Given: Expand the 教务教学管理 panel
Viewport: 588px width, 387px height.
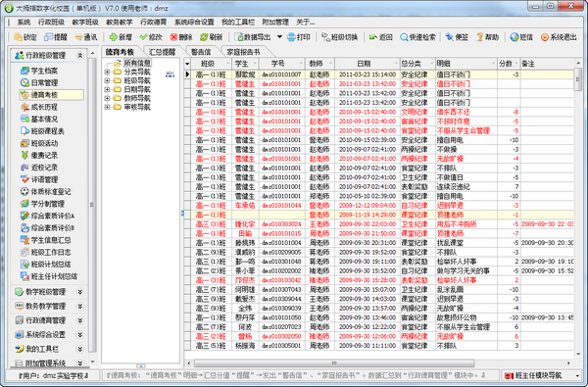Looking at the screenshot, I should 80,306.
